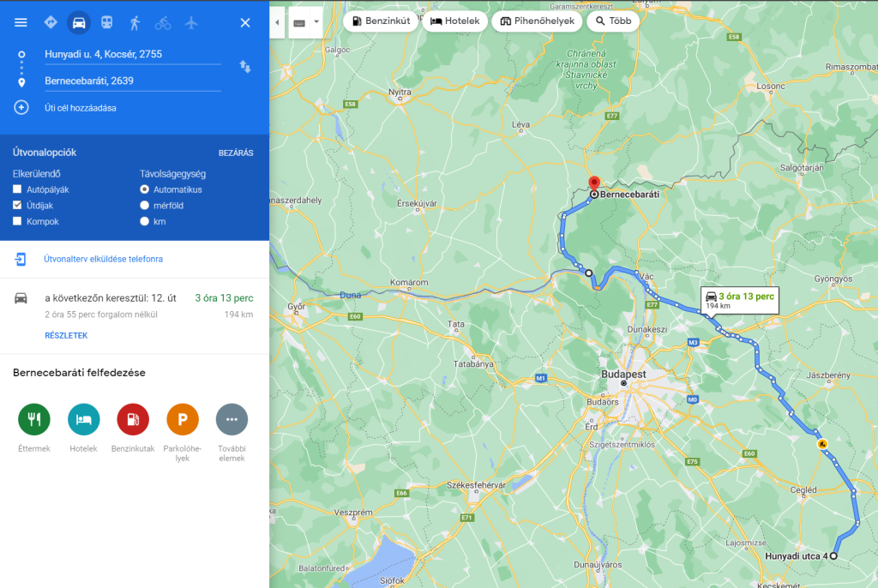Select the driving travel mode icon

coord(79,22)
